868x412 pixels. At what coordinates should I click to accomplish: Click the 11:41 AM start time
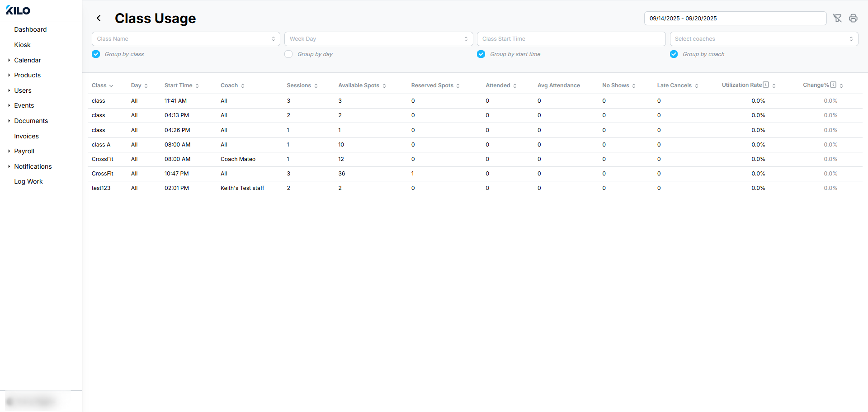click(x=175, y=101)
